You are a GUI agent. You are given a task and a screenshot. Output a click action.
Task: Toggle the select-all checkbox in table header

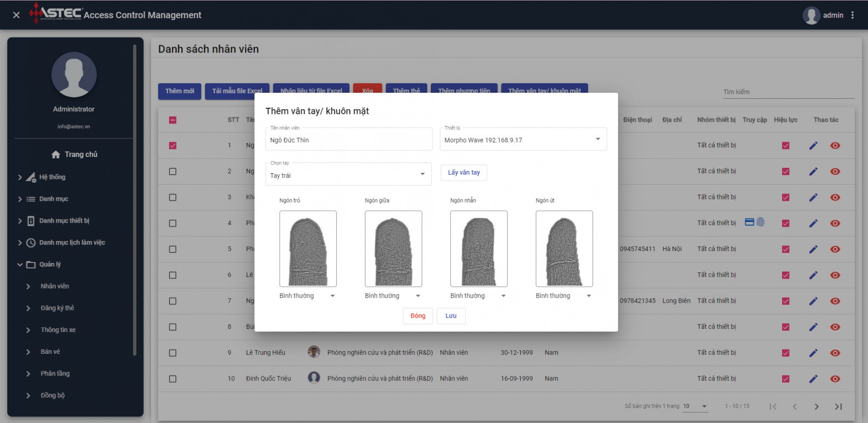(x=173, y=120)
